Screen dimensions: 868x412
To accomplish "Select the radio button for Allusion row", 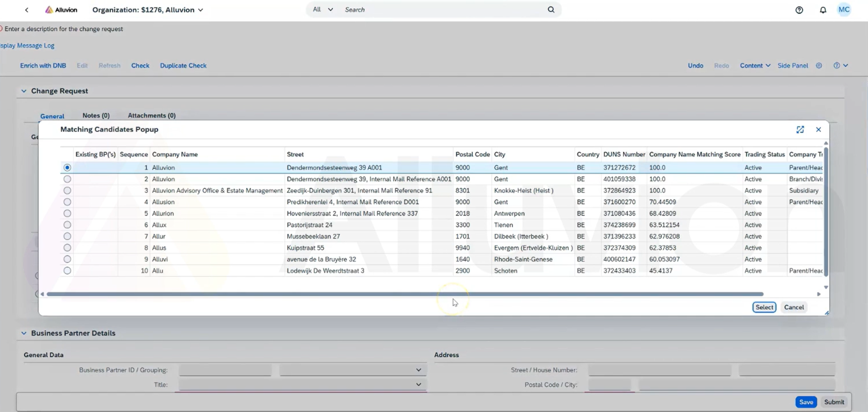I will tap(67, 202).
